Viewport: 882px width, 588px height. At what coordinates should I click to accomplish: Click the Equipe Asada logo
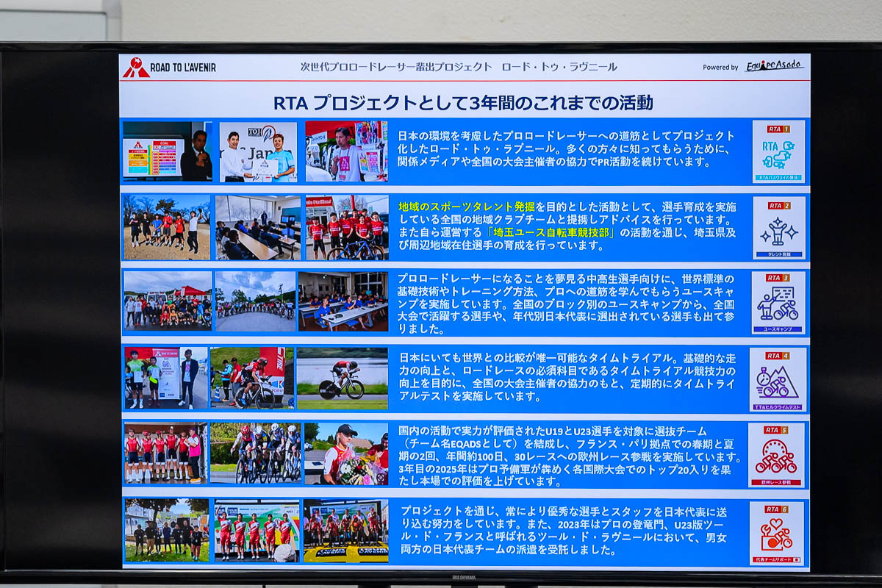click(x=774, y=66)
